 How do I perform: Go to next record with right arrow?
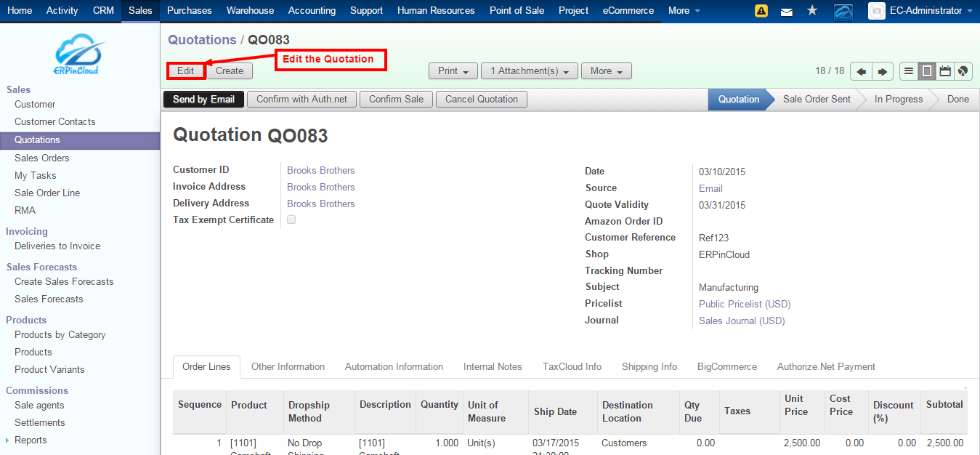click(882, 71)
